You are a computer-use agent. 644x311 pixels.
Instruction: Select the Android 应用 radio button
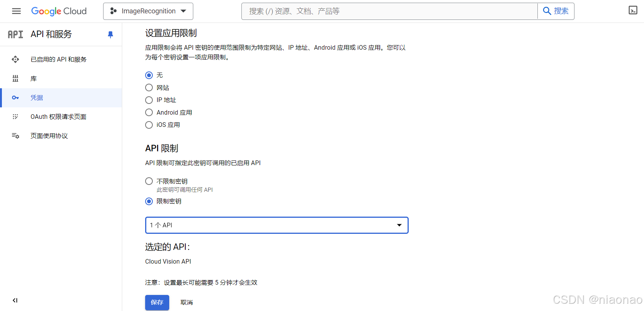[x=149, y=112]
